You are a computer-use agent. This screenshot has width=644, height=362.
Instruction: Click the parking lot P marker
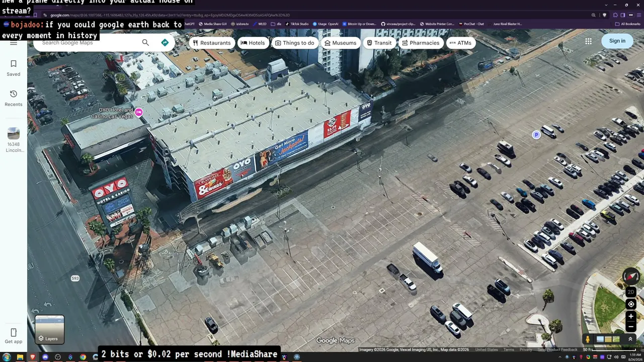[536, 135]
